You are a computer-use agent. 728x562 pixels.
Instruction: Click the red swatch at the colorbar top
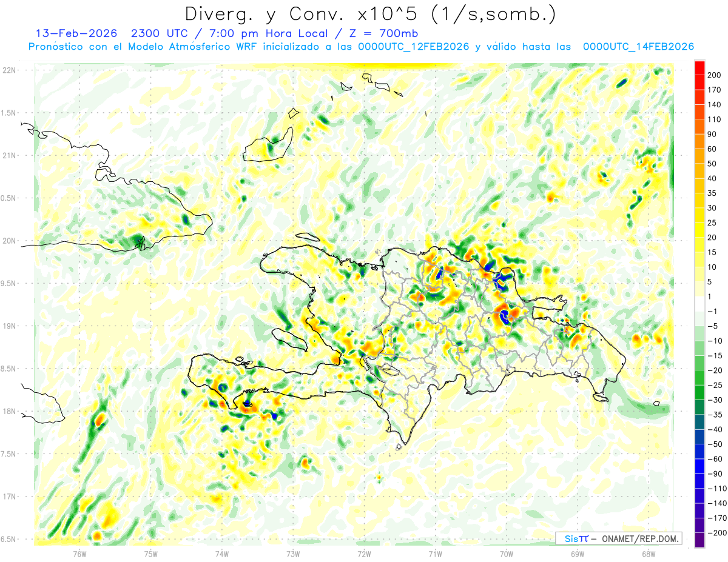699,68
